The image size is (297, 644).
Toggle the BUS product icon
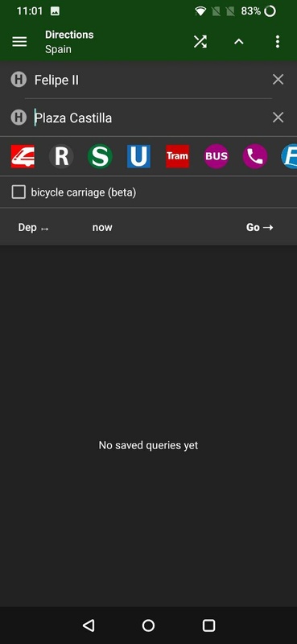tap(216, 156)
